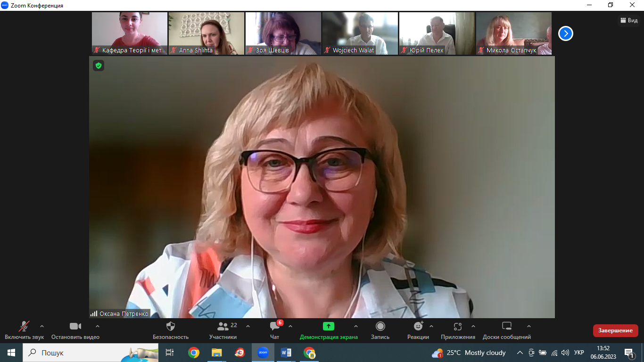The width and height of the screenshot is (644, 362).
Task: Expand arrow next to Участники
Action: point(248,326)
